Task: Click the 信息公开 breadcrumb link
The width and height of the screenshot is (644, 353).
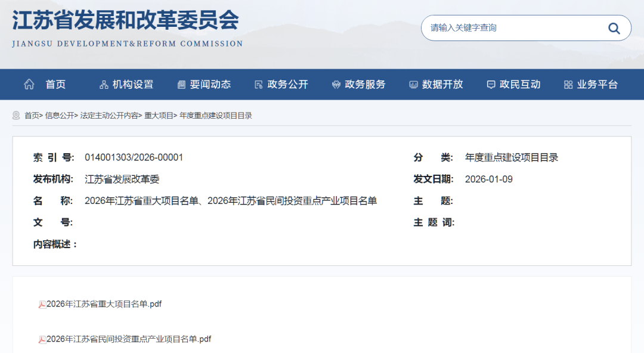Action: click(60, 115)
